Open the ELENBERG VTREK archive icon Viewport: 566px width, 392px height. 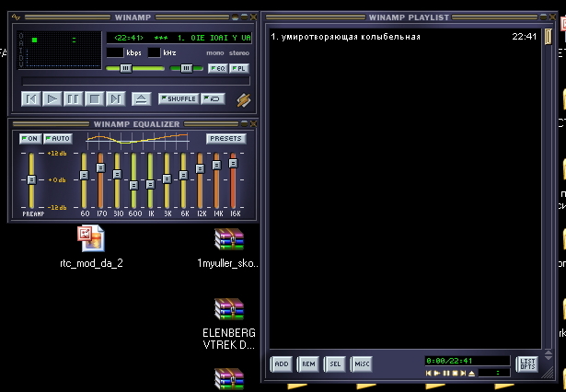click(x=228, y=310)
